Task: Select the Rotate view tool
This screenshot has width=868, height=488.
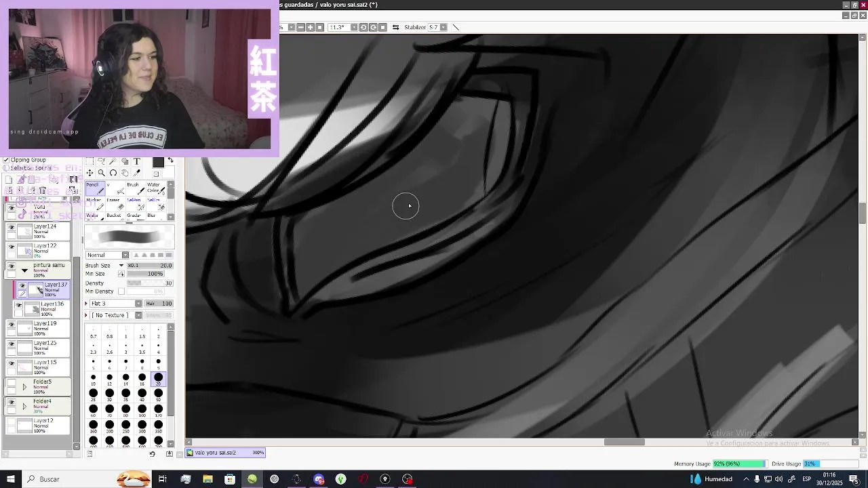Action: click(x=113, y=173)
